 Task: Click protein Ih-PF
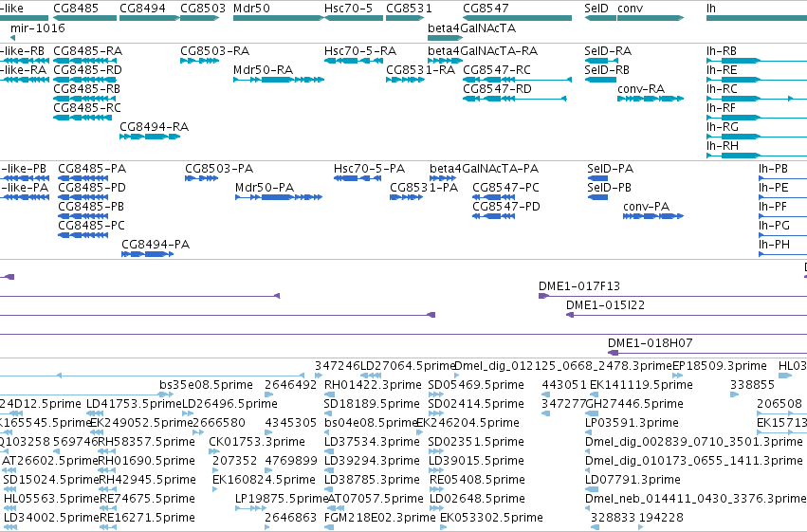[782, 216]
